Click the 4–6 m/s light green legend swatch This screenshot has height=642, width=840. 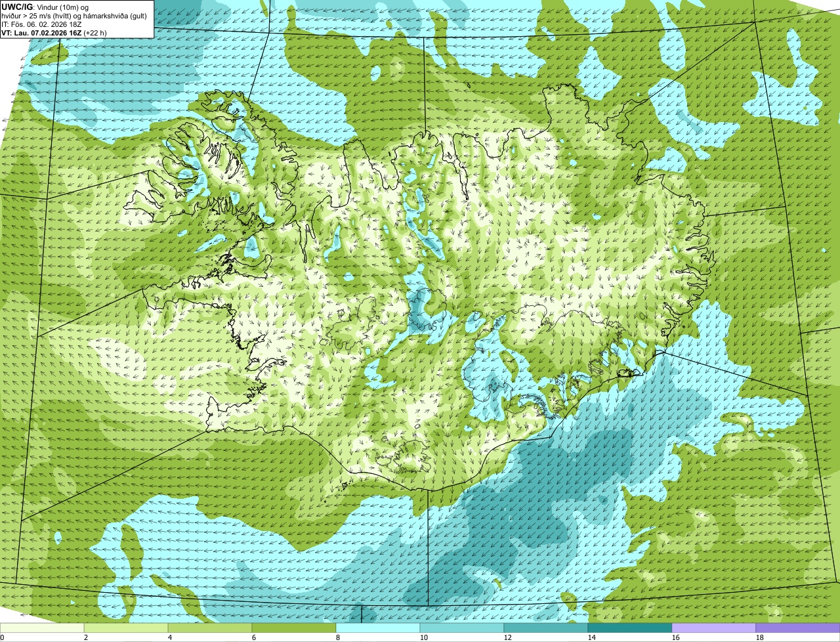click(210, 628)
